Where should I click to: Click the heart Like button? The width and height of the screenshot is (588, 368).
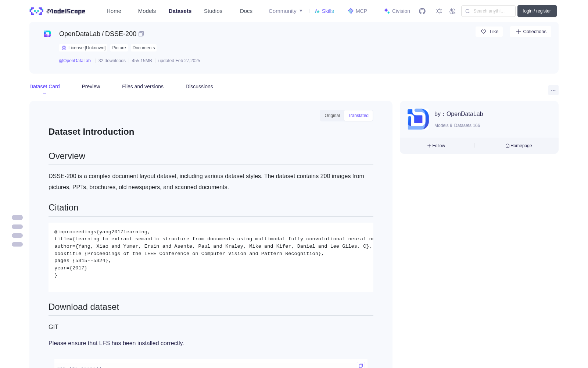pos(489,32)
